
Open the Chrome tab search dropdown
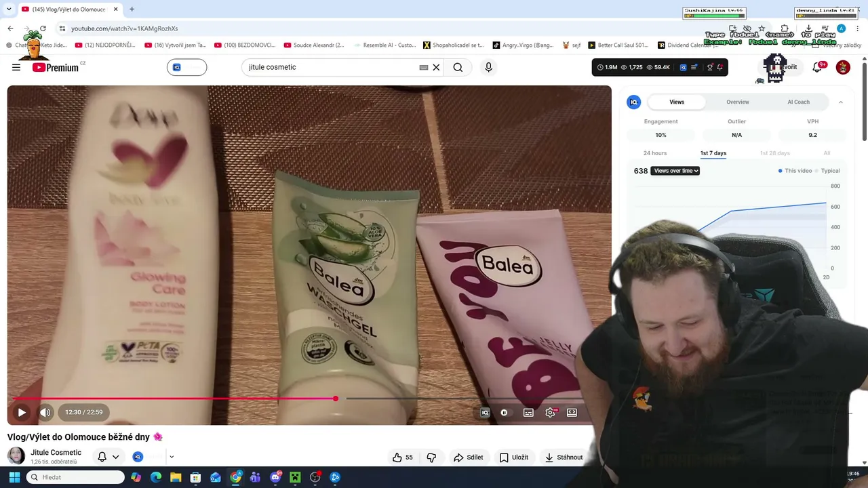click(9, 9)
